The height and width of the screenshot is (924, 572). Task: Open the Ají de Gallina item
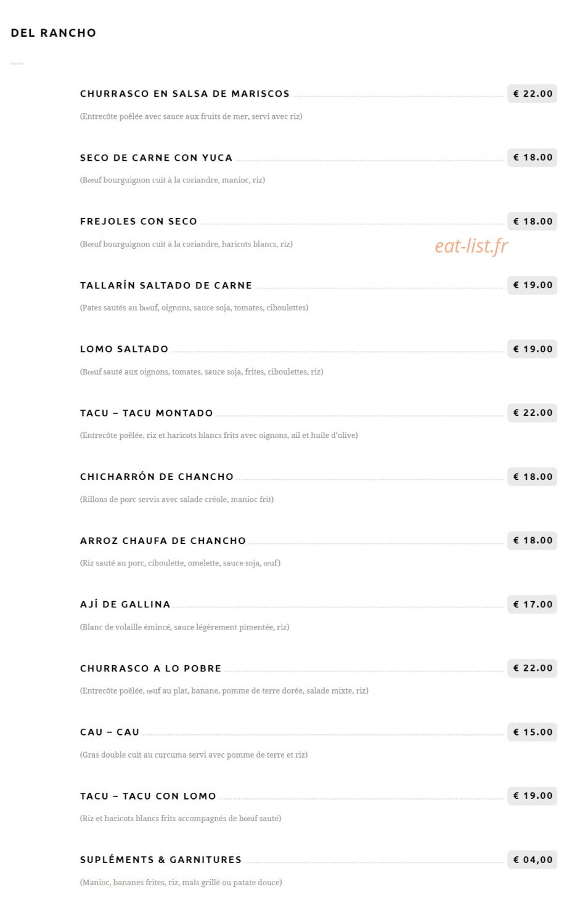[125, 604]
